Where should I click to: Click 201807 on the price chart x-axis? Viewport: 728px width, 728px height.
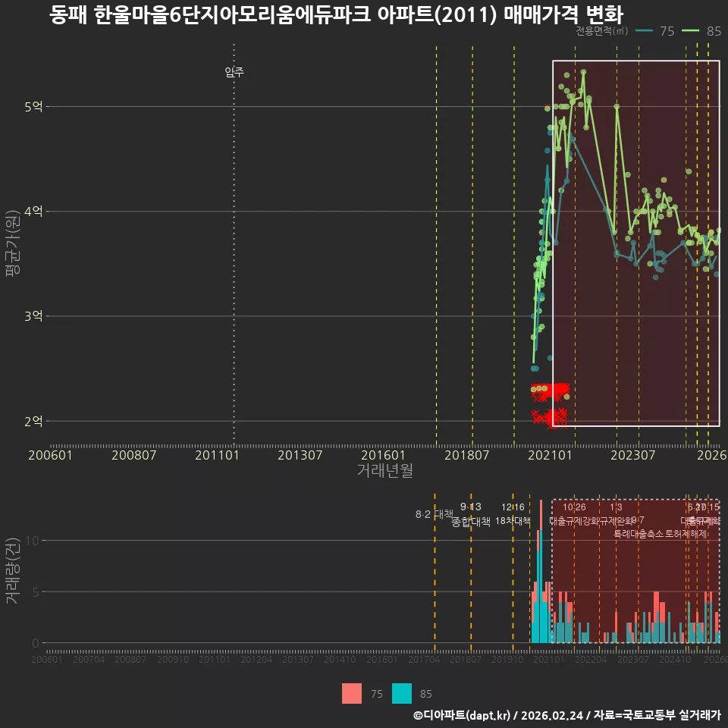[466, 455]
